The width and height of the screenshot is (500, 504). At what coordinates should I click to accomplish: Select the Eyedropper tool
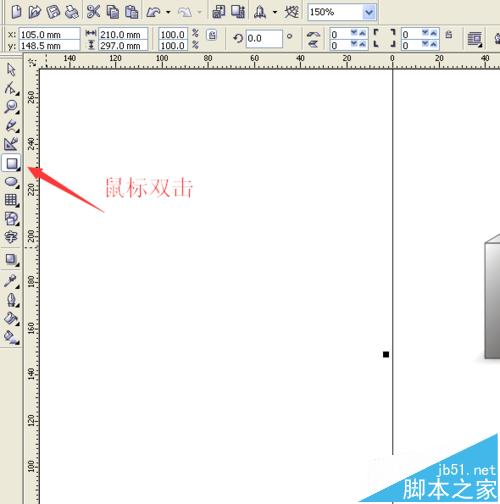pos(11,281)
